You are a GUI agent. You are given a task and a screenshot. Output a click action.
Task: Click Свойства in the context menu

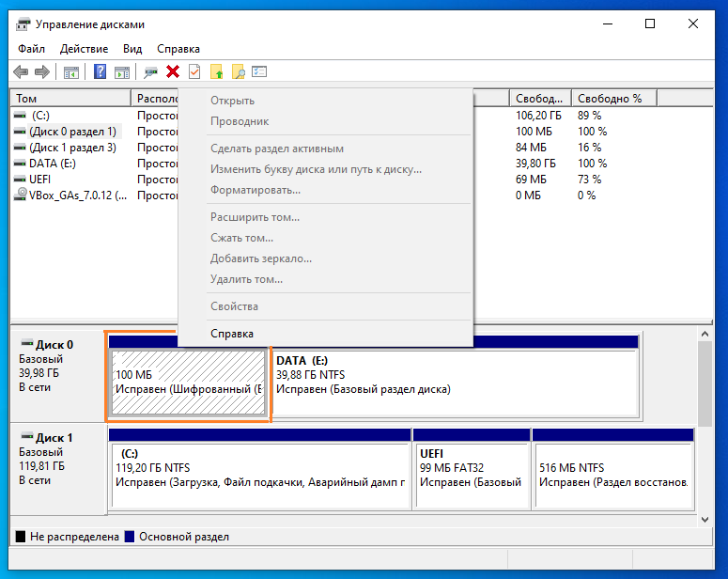[325, 306]
